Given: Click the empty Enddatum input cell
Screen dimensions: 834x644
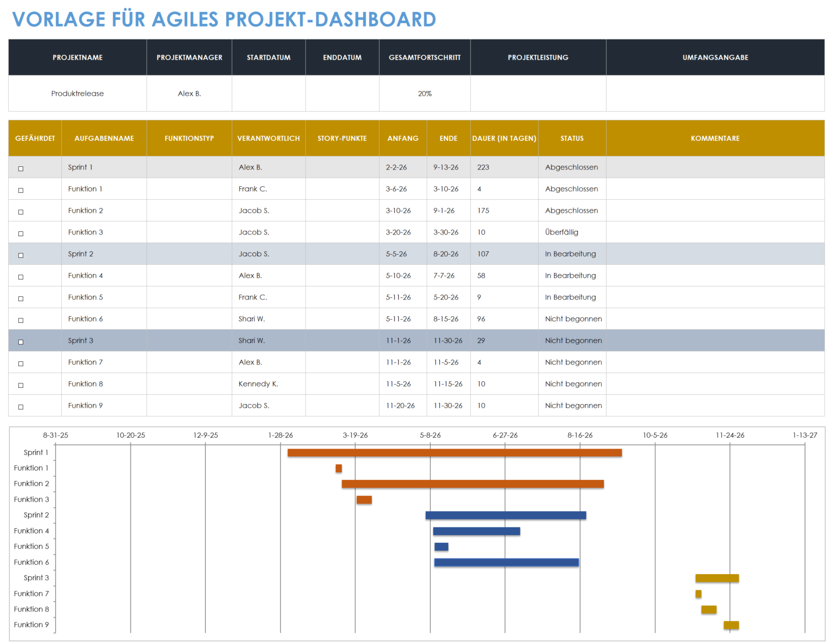Looking at the screenshot, I should point(342,94).
